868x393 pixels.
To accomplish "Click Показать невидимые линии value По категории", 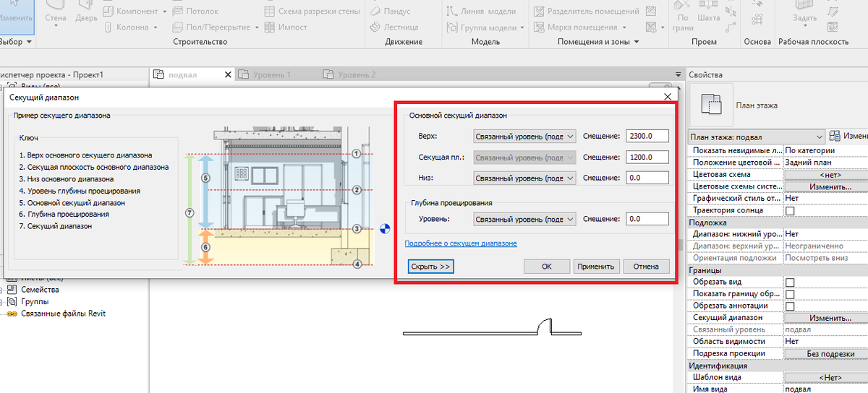I will pyautogui.click(x=826, y=151).
